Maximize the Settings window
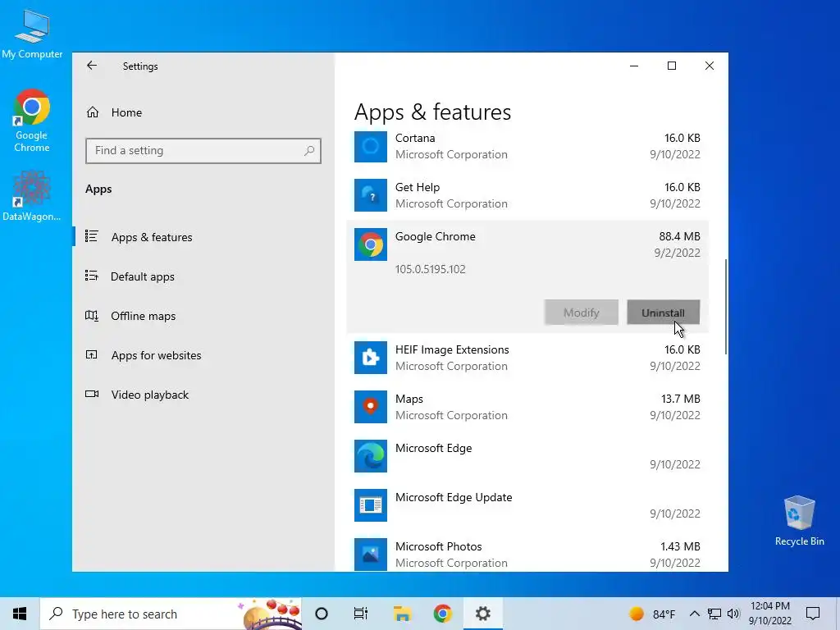The height and width of the screenshot is (630, 840). pyautogui.click(x=672, y=66)
